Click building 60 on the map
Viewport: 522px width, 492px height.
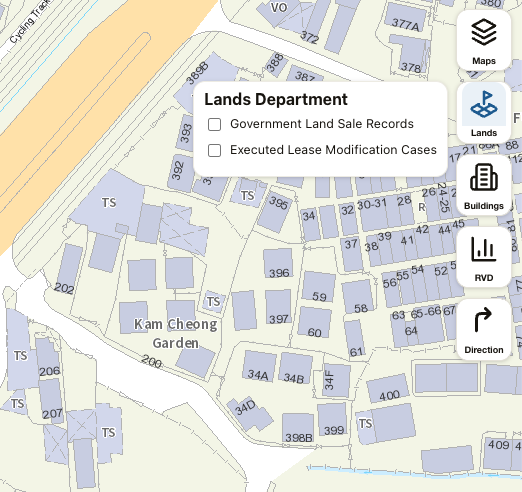[314, 323]
